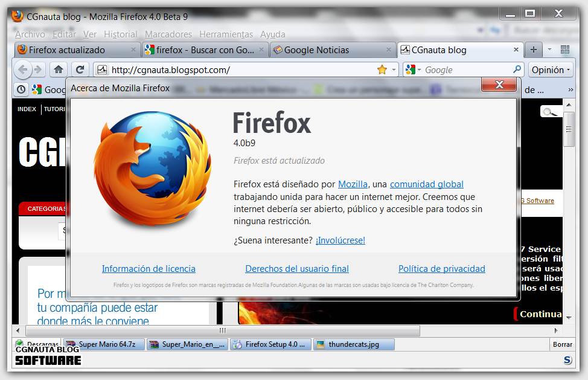The height and width of the screenshot is (380, 588).
Task: Click the vertical scroll down arrow
Action: click(x=569, y=318)
